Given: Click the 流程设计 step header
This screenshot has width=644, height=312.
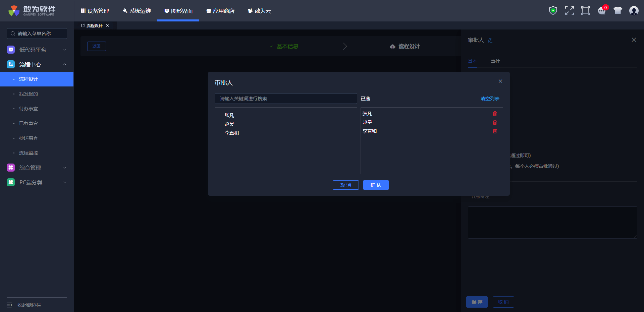Looking at the screenshot, I should 405,46.
